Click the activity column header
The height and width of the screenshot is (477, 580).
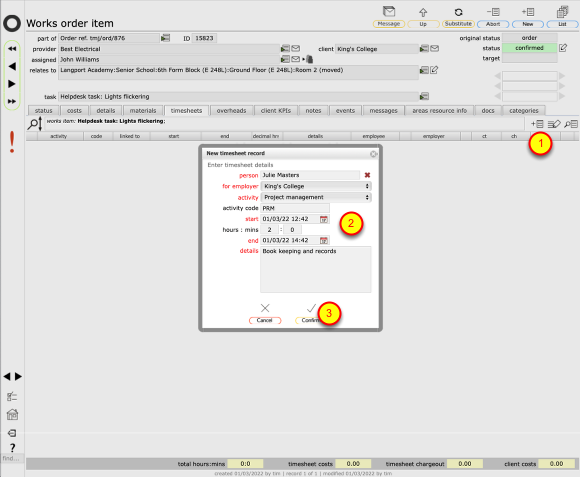[58, 136]
